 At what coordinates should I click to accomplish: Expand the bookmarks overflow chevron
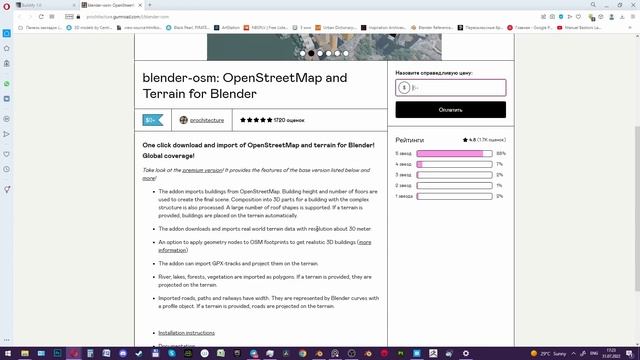coord(630,28)
